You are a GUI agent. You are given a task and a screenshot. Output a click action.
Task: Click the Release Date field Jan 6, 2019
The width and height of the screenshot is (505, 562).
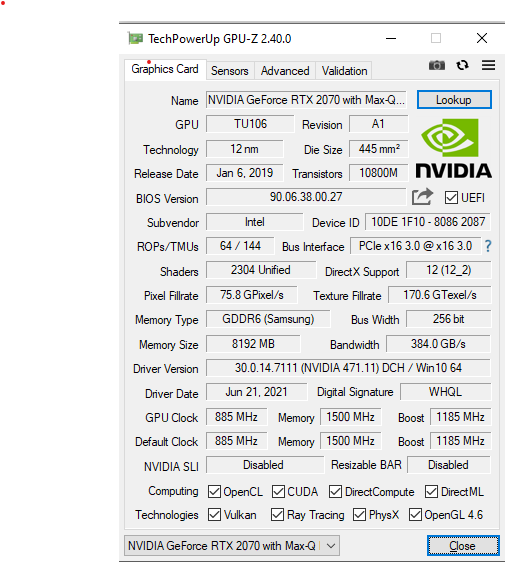coord(244,173)
